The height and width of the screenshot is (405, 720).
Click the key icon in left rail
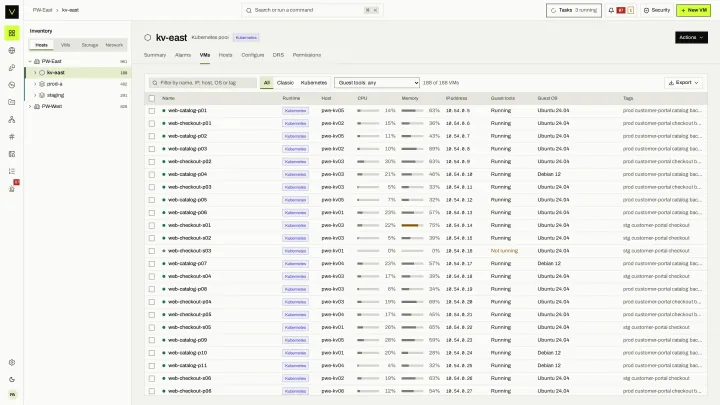[x=12, y=68]
